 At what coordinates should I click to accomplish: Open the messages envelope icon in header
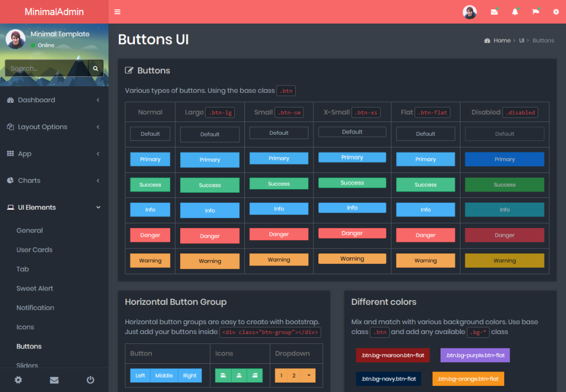[x=494, y=12]
